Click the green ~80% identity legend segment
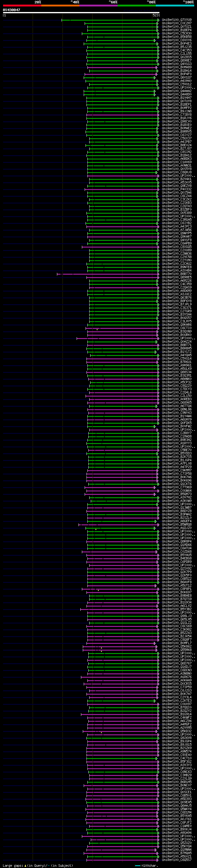197x868 pixels. tap(137, 6)
